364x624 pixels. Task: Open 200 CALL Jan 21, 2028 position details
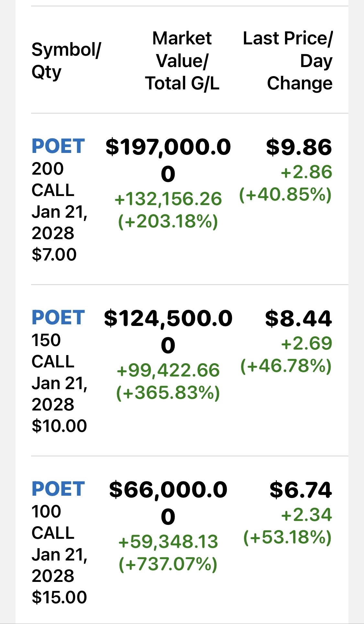click(x=60, y=211)
